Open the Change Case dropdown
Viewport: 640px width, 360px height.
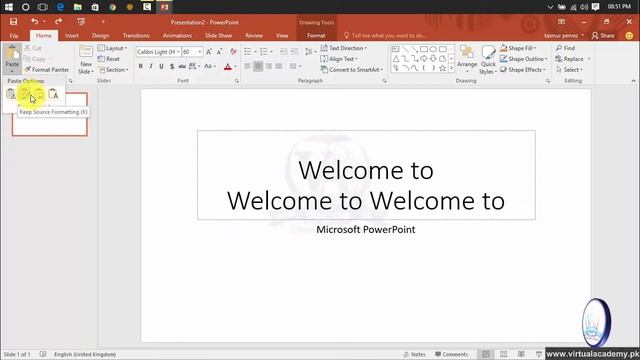pyautogui.click(x=210, y=66)
